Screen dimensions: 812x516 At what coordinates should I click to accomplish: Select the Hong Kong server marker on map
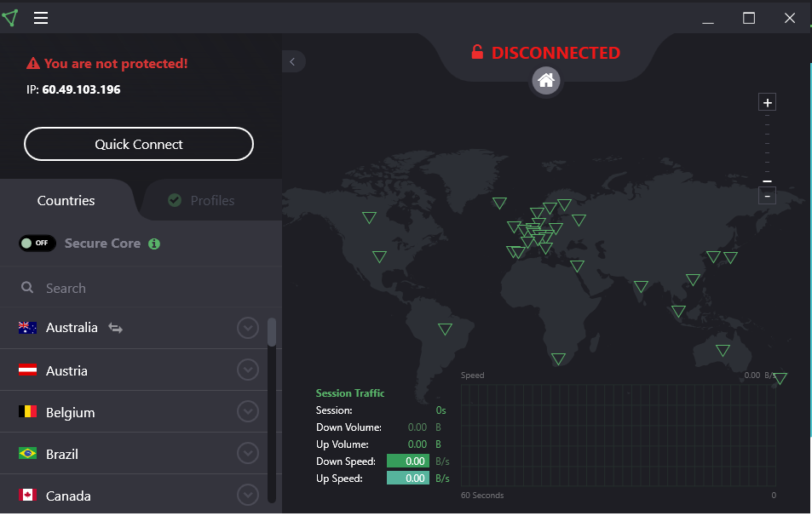coord(693,279)
